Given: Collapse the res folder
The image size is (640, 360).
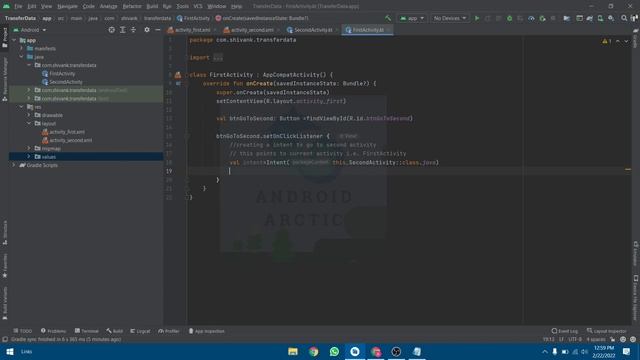Looking at the screenshot, I should point(22,107).
